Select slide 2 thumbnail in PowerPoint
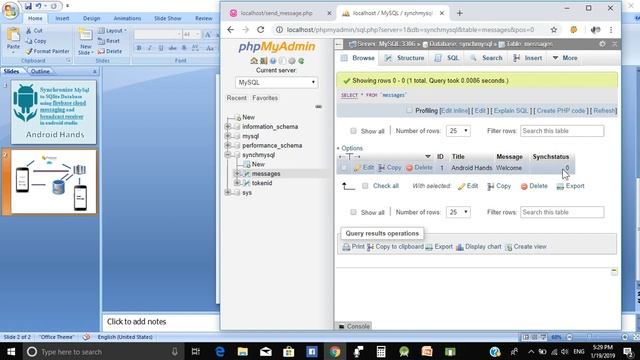 [x=53, y=181]
